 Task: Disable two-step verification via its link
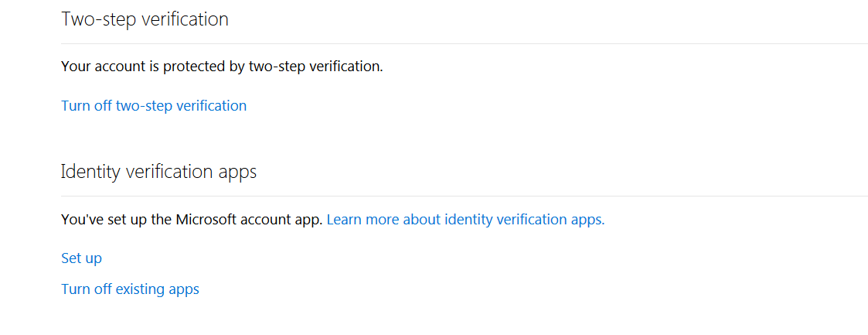pos(154,106)
